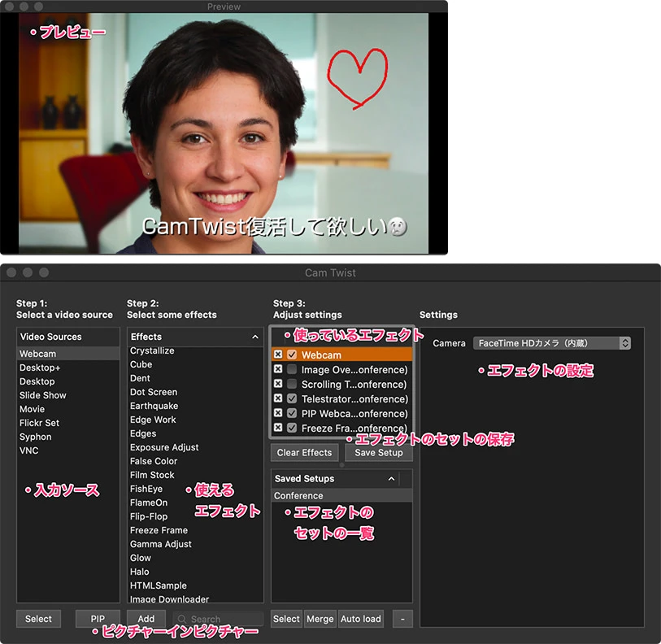Click the magnifier icon in the effects search
Viewport: 661px width, 644px height.
[x=182, y=620]
